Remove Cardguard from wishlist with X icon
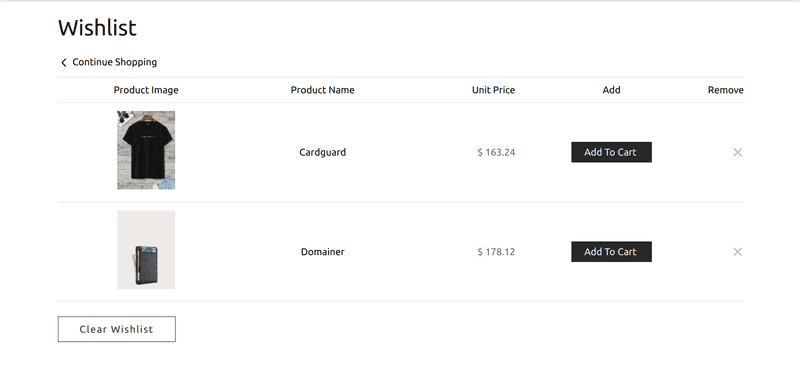The height and width of the screenshot is (372, 800). [737, 152]
